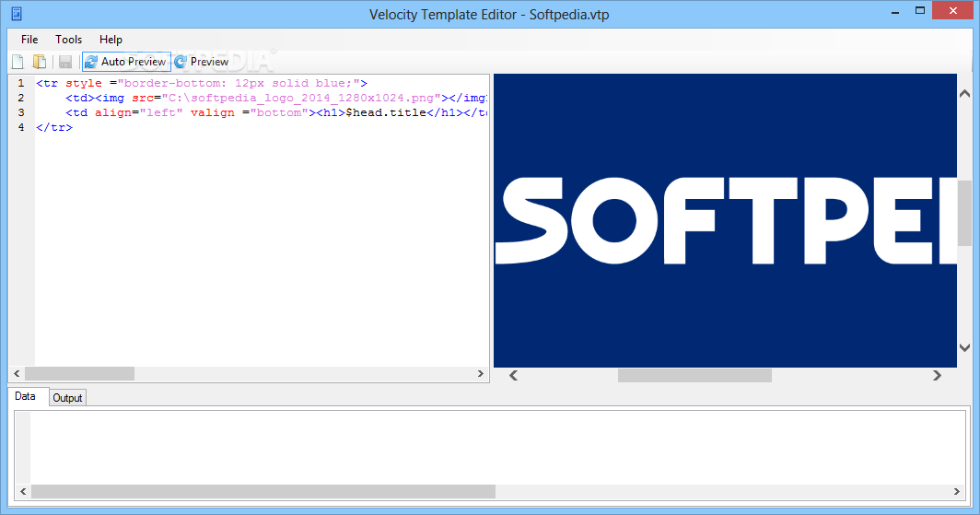Click line number 1 in gutter

pyautogui.click(x=21, y=83)
